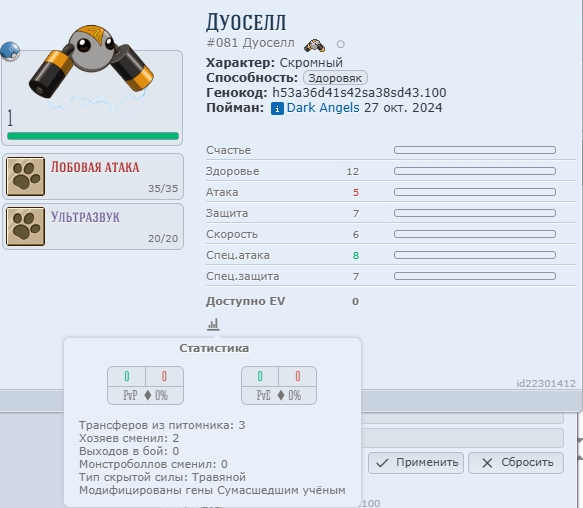The width and height of the screenshot is (583, 508).
Task: Click the lower input field above Применить
Action: pyautogui.click(x=462, y=438)
